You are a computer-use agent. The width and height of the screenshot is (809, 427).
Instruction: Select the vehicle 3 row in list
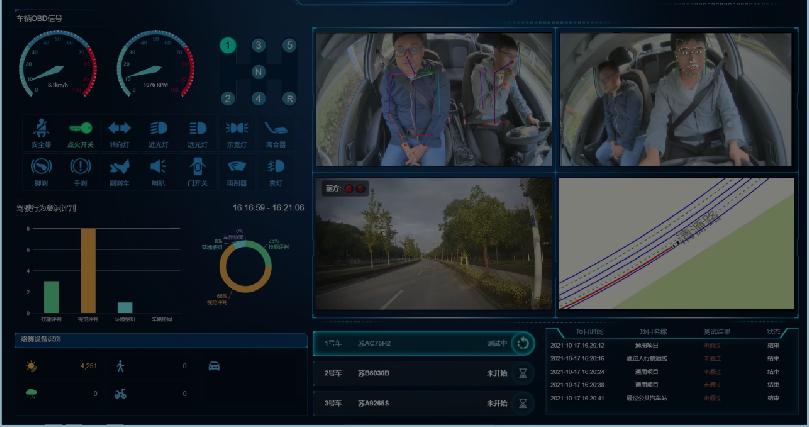pos(420,404)
